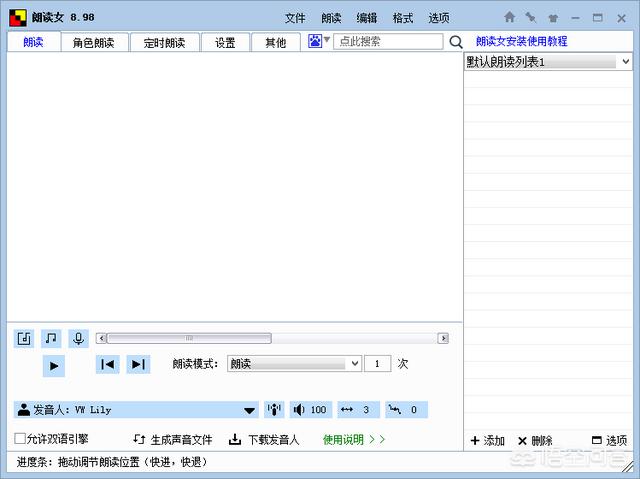Image resolution: width=640 pixels, height=479 pixels.
Task: Expand the 默认朗读列表1 dropdown
Action: pos(548,62)
